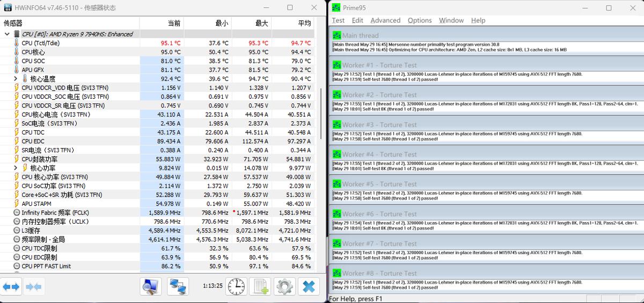Click the Worker #6 Torture Test icon
The width and height of the screenshot is (644, 303).
[337, 213]
